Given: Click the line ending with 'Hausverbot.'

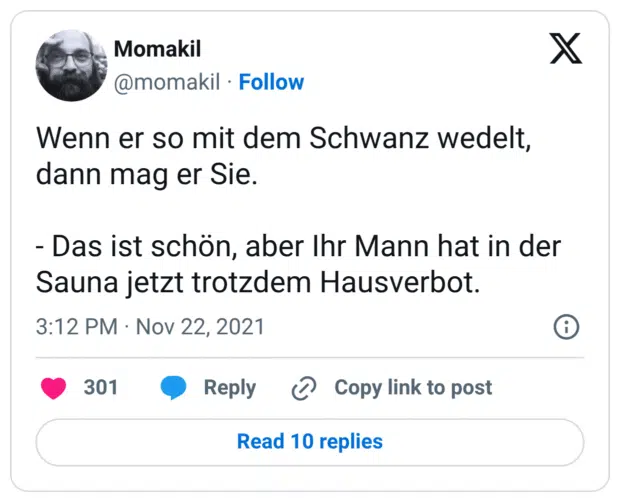Looking at the screenshot, I should tap(258, 283).
